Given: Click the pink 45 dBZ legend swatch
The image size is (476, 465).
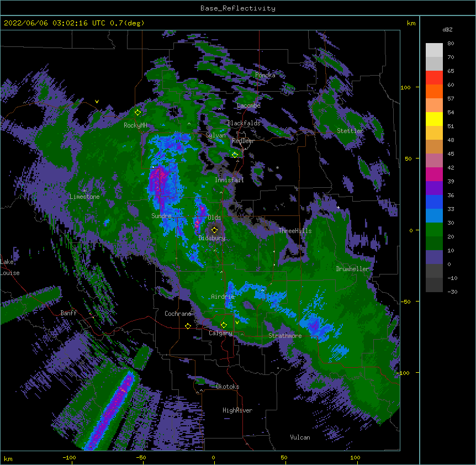Looking at the screenshot, I should [434, 160].
